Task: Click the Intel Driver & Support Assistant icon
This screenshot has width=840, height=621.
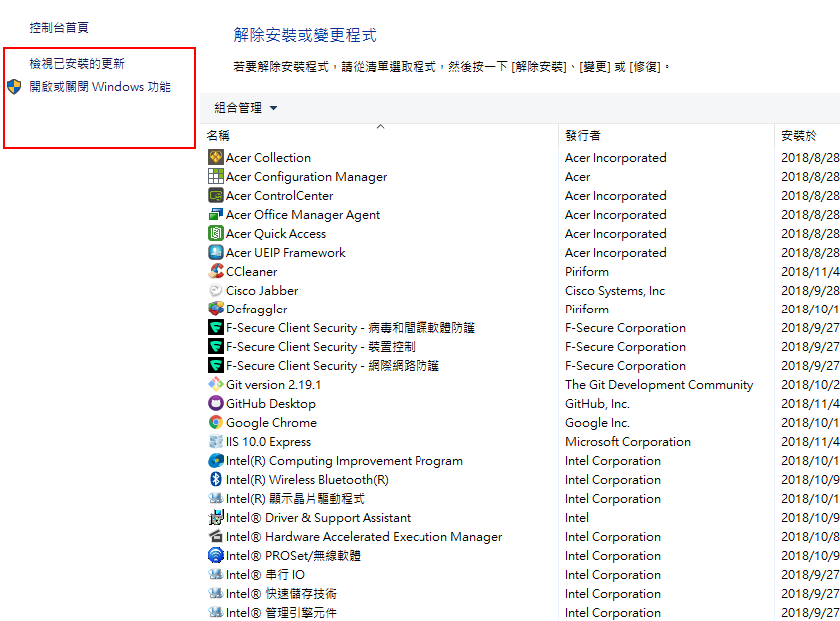Action: pos(216,518)
